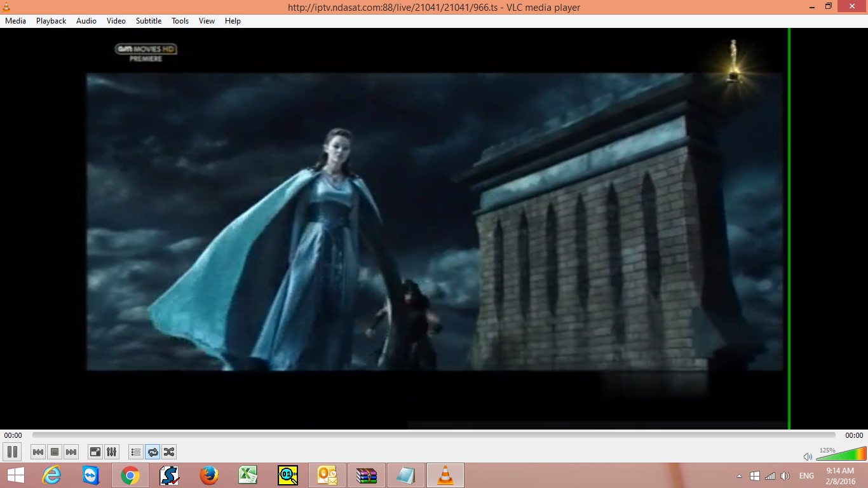
Task: Skip to next media item
Action: (71, 452)
